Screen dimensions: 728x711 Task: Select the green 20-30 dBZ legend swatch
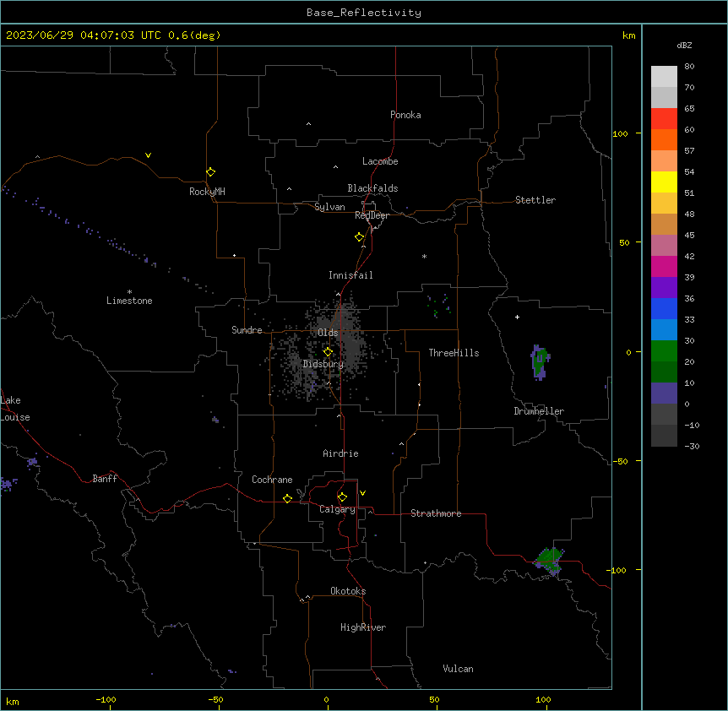tap(664, 351)
